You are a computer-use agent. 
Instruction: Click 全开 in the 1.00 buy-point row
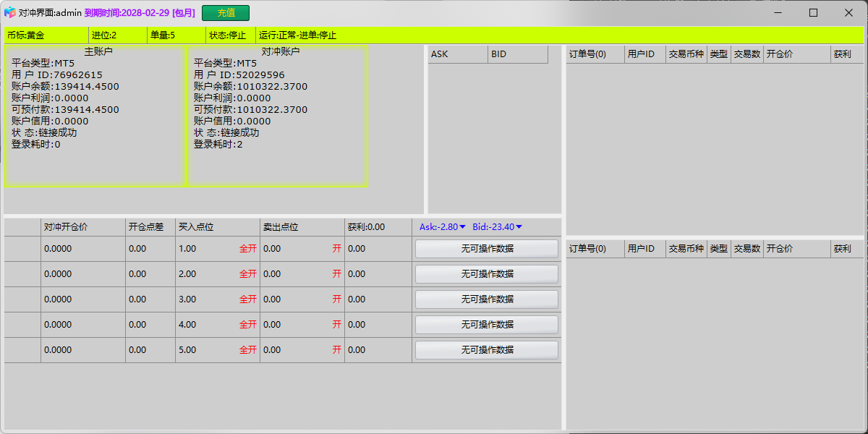tap(248, 249)
